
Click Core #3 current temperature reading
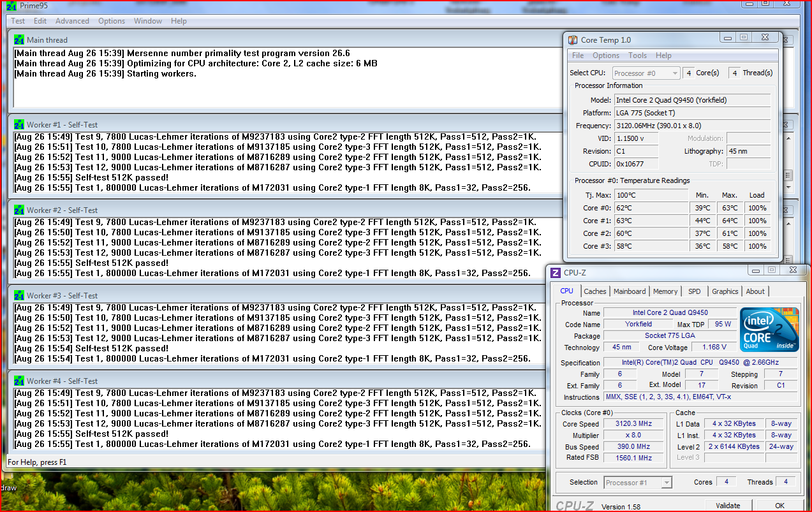pos(651,246)
